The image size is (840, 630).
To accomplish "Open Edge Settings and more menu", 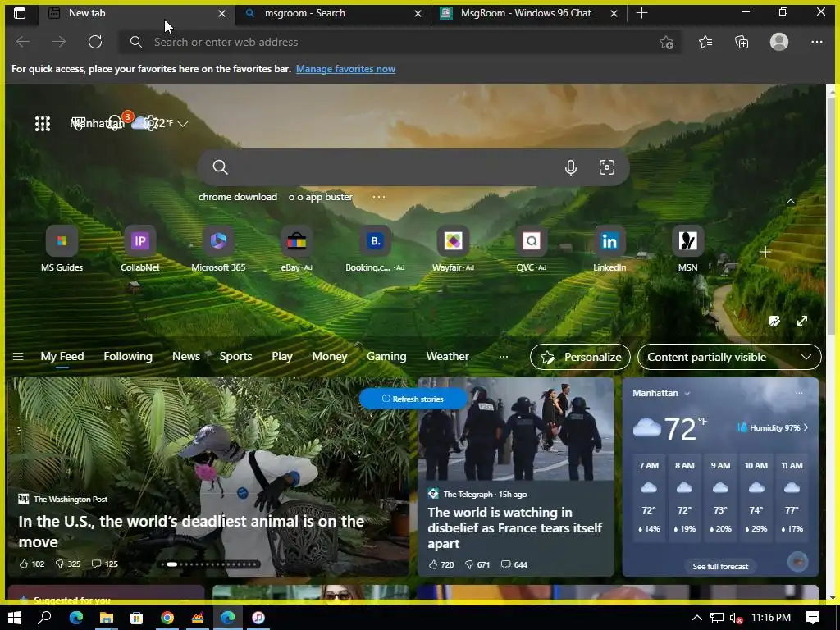I will point(816,42).
